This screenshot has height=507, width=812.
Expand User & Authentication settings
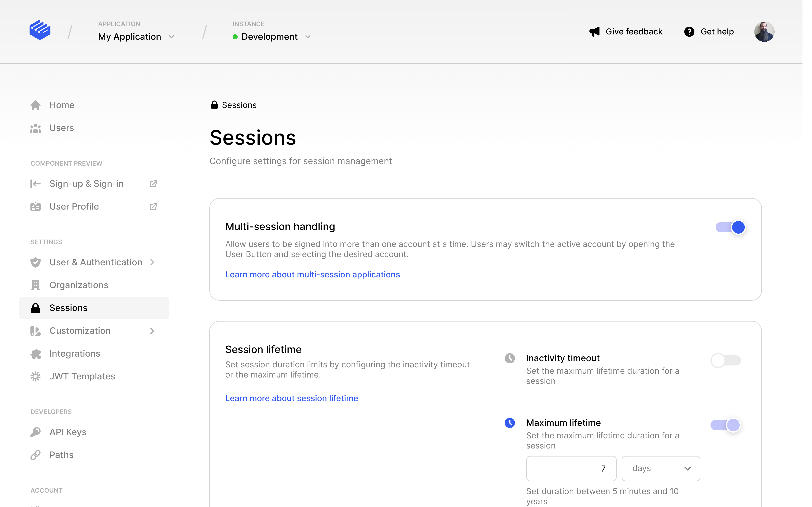tap(96, 262)
